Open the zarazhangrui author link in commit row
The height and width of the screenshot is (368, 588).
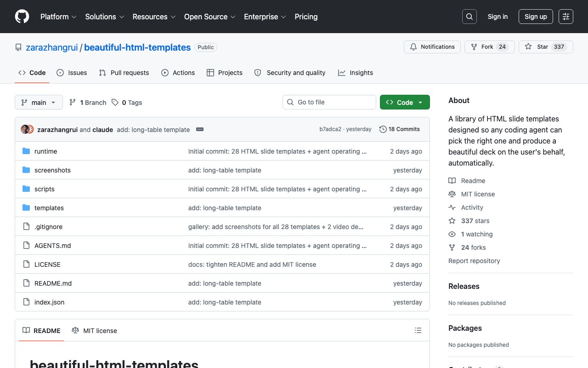(57, 130)
